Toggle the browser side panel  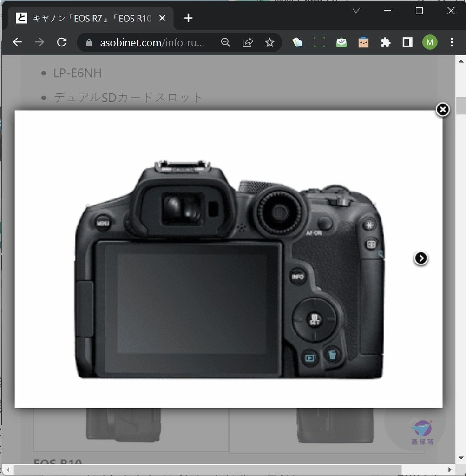(407, 42)
